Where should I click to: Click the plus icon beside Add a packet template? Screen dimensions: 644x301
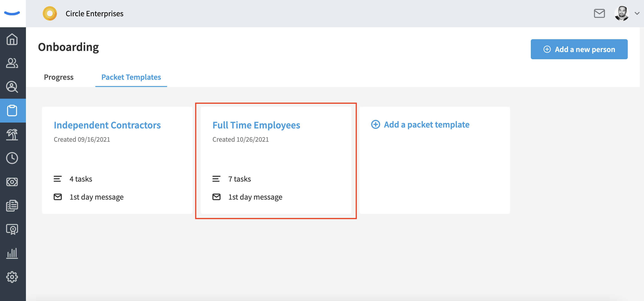375,124
